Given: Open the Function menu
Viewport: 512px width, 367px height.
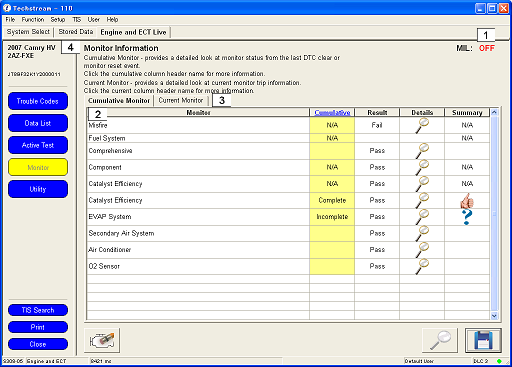Looking at the screenshot, I should coord(33,20).
